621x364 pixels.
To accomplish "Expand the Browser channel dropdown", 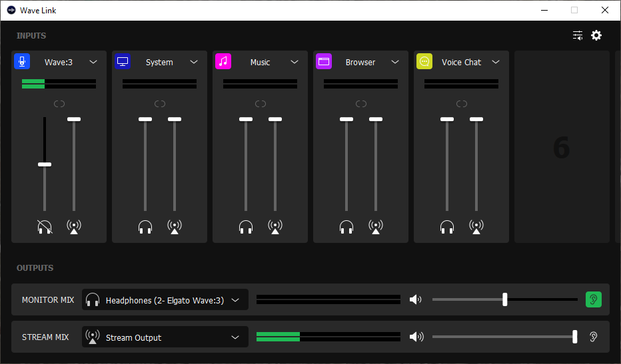I will coord(395,62).
